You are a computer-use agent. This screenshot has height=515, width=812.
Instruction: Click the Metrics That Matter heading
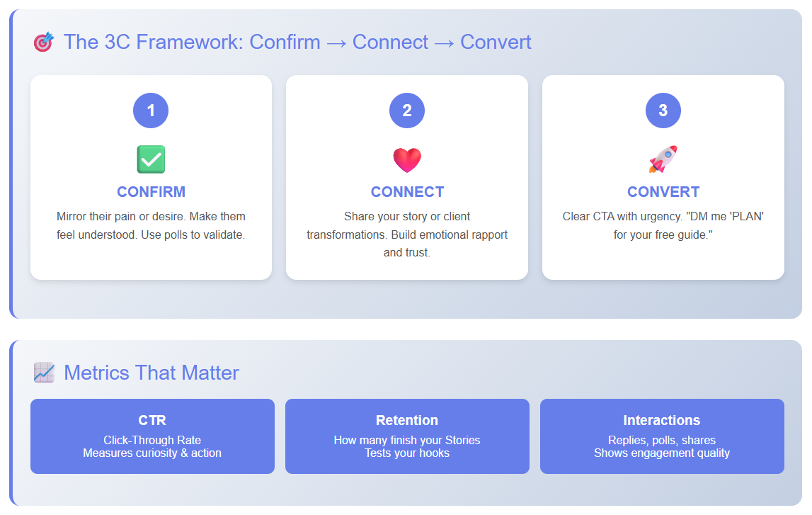pos(151,373)
